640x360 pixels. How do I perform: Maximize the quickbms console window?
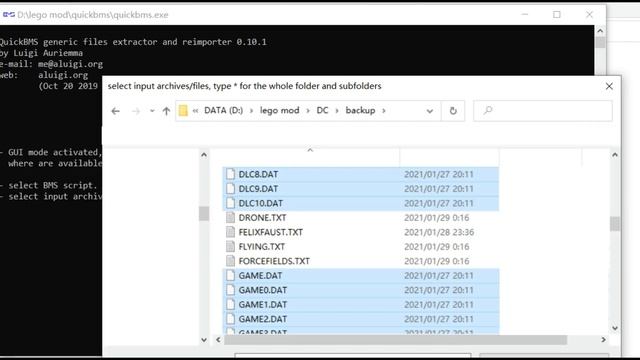557,15
